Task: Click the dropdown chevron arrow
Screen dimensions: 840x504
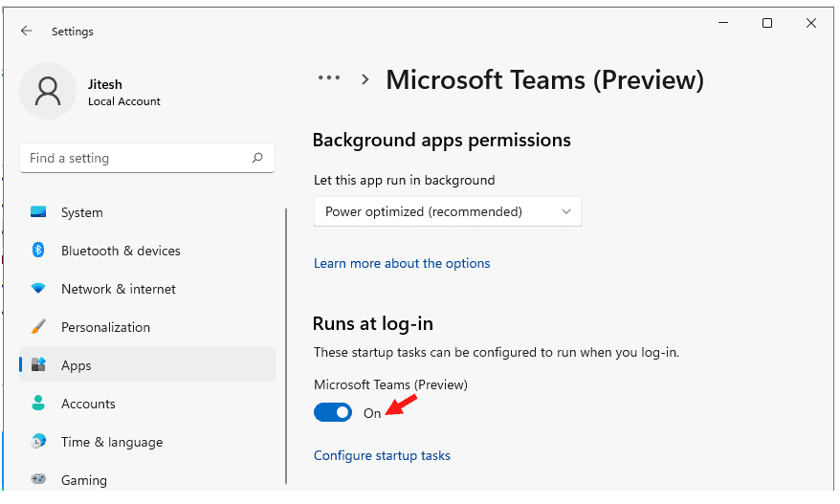Action: pos(566,211)
